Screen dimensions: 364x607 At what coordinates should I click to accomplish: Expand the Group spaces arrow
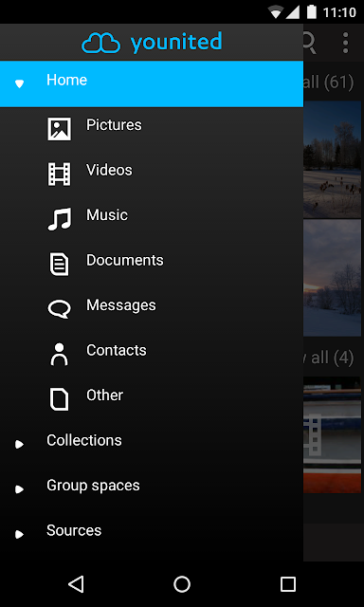[x=19, y=489]
